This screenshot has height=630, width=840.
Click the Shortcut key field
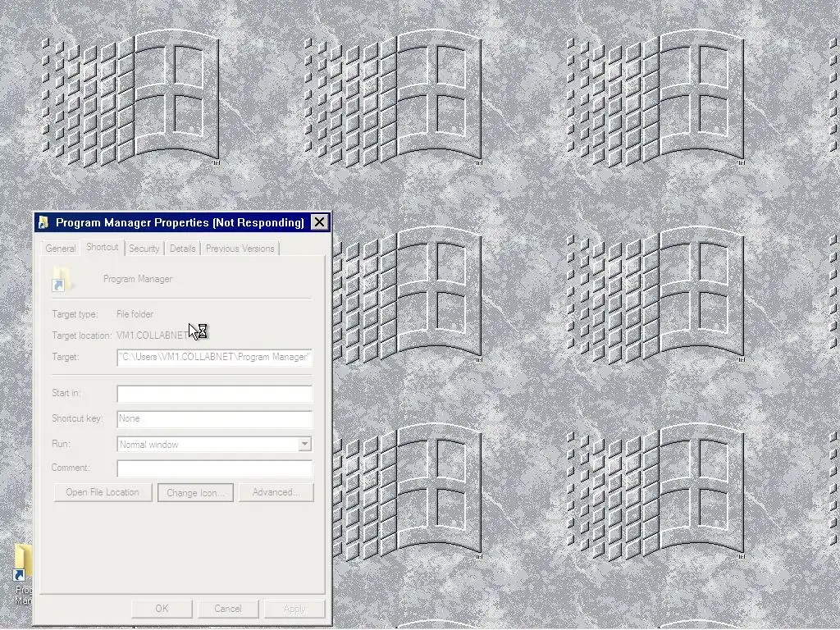(x=214, y=419)
